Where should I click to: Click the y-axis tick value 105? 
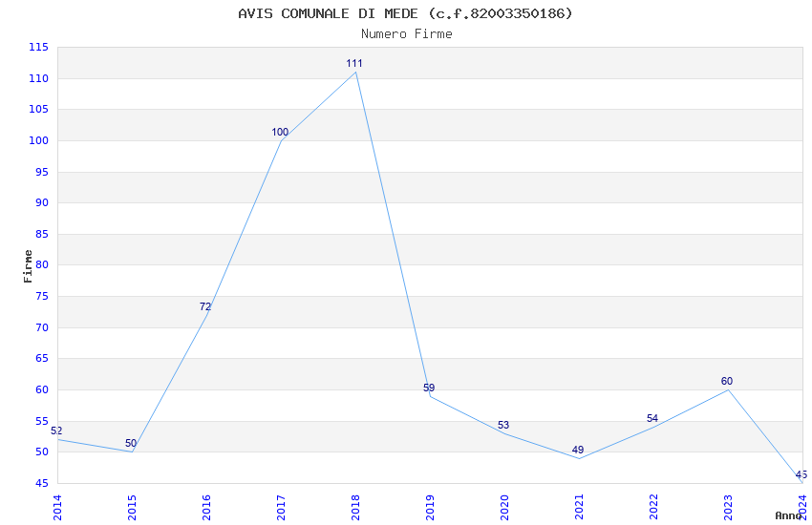(39, 109)
